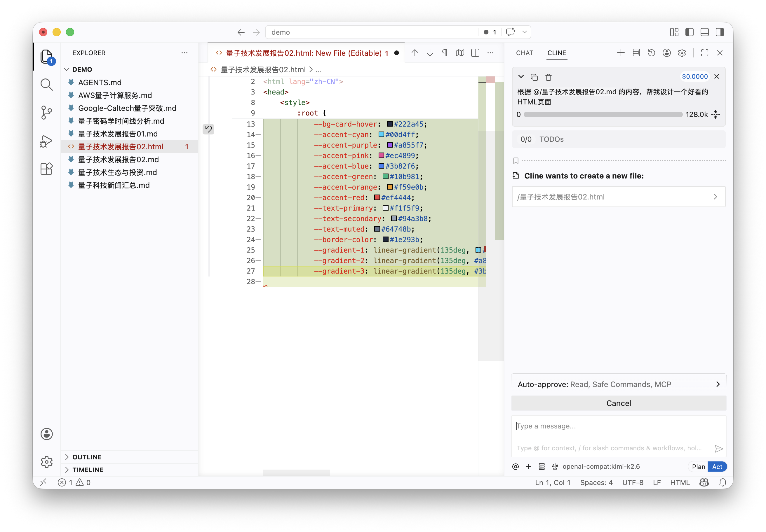Expand the 量子技术发展报告02.html file preview

pos(619,197)
